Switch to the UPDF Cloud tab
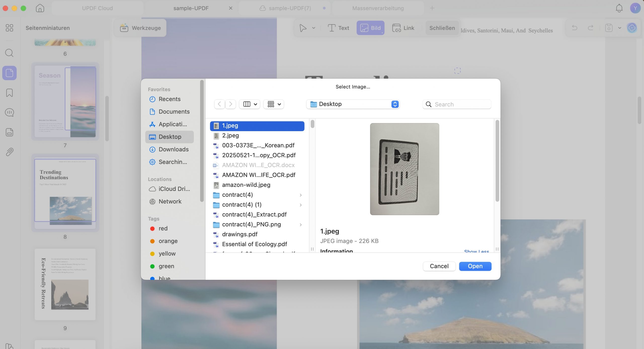Screen dimensions: 644x349 tap(97, 8)
